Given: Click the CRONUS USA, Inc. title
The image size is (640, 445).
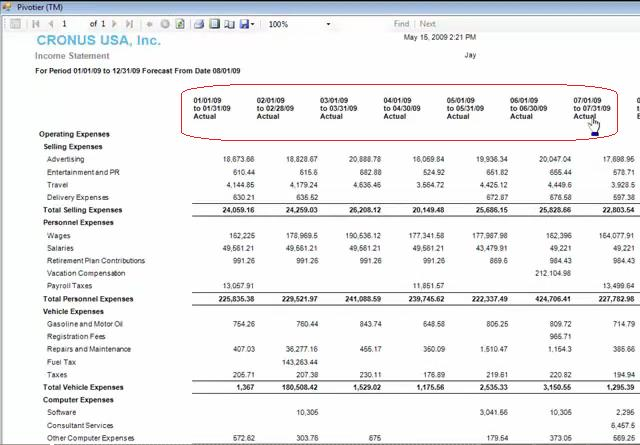Looking at the screenshot, I should [98, 40].
